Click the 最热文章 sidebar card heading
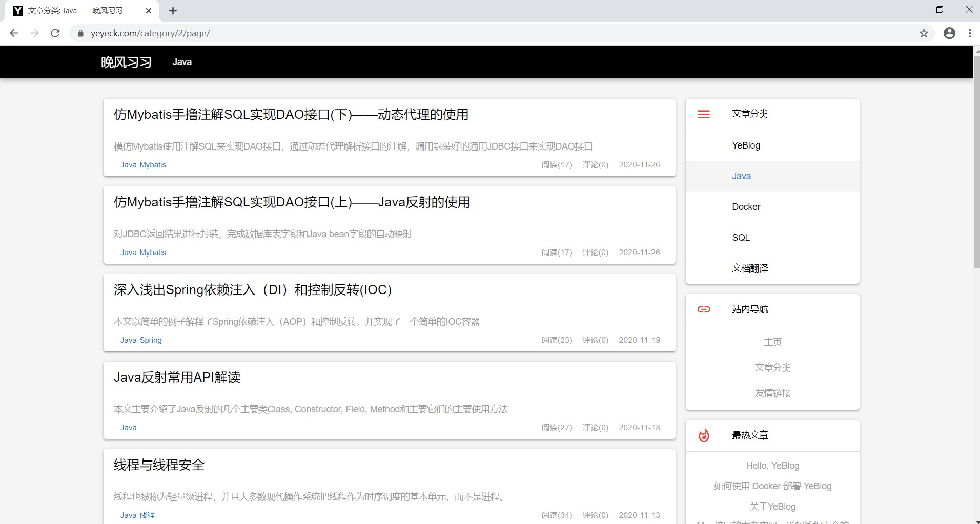980x524 pixels. point(750,435)
